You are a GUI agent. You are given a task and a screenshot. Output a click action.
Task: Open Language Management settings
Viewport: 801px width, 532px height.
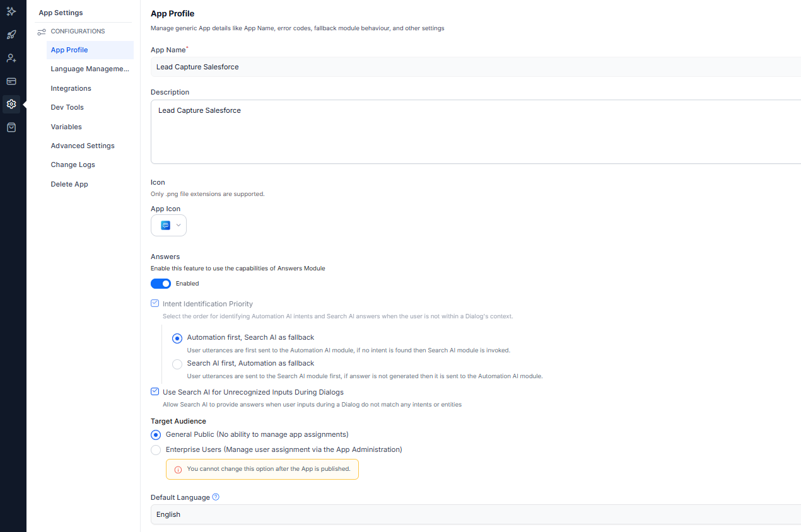(x=90, y=69)
